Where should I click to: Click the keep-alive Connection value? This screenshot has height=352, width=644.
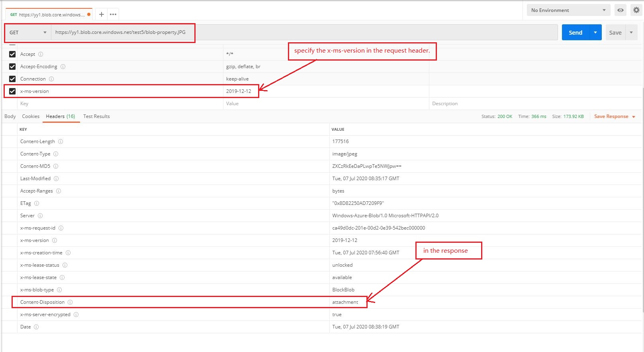(x=237, y=79)
